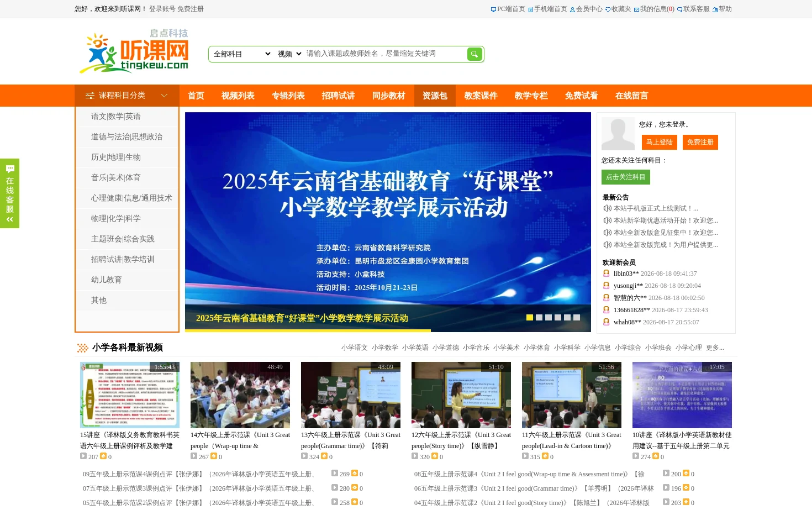812x510 pixels.
Task: Go to 首页 in the navigation bar
Action: pyautogui.click(x=196, y=96)
